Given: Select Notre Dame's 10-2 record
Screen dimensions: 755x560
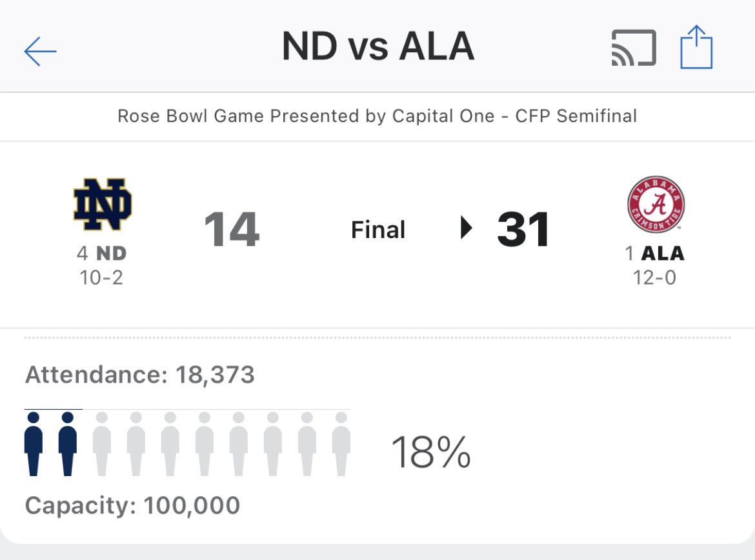Looking at the screenshot, I should pyautogui.click(x=101, y=277).
